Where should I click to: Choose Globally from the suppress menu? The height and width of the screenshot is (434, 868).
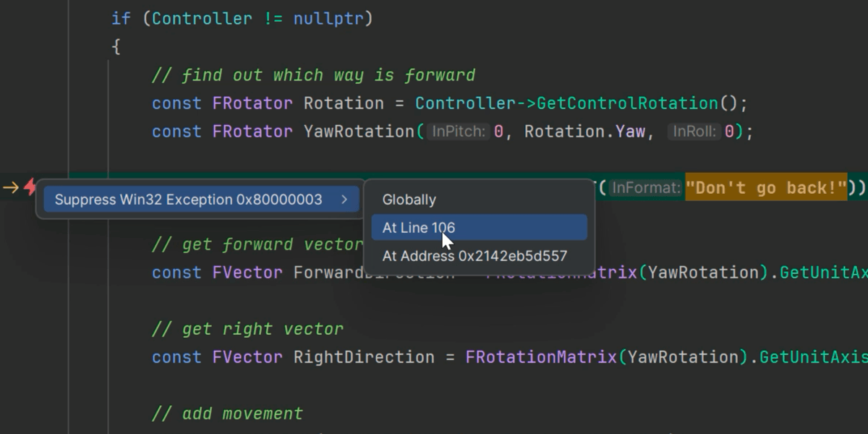click(409, 199)
